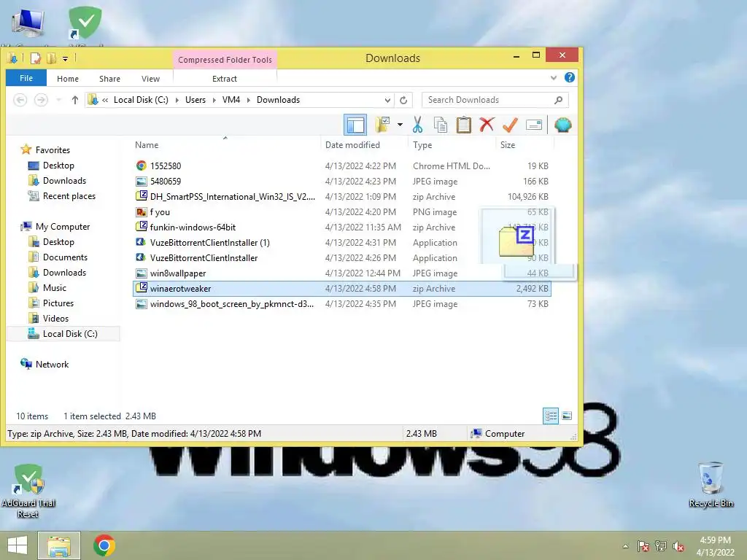Select VuzeBittorrentClientInstaller (1) application

pos(342,242)
